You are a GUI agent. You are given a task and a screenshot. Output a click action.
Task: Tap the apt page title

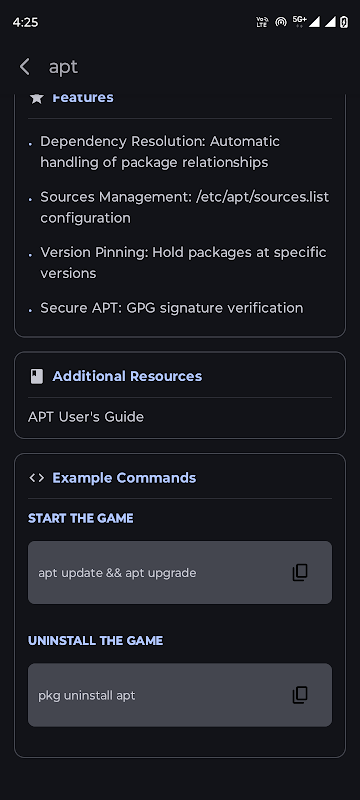click(63, 67)
